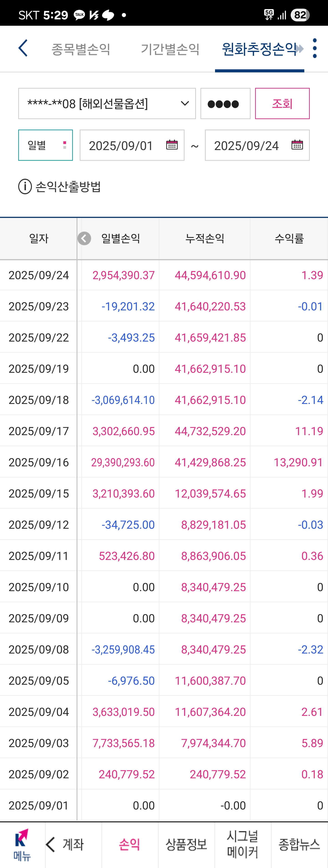Open 계좌 in bottom navigation
This screenshot has width=328, height=868.
73,844
